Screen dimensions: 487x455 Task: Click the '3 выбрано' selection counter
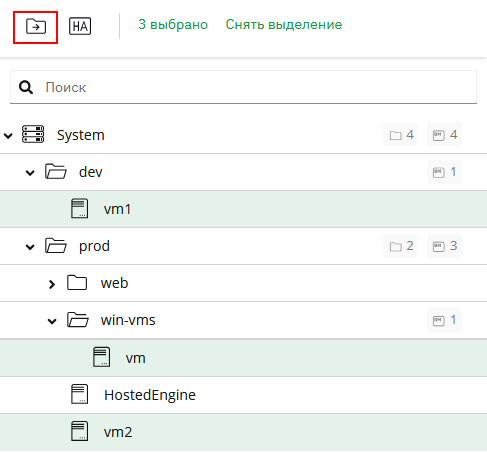click(173, 25)
